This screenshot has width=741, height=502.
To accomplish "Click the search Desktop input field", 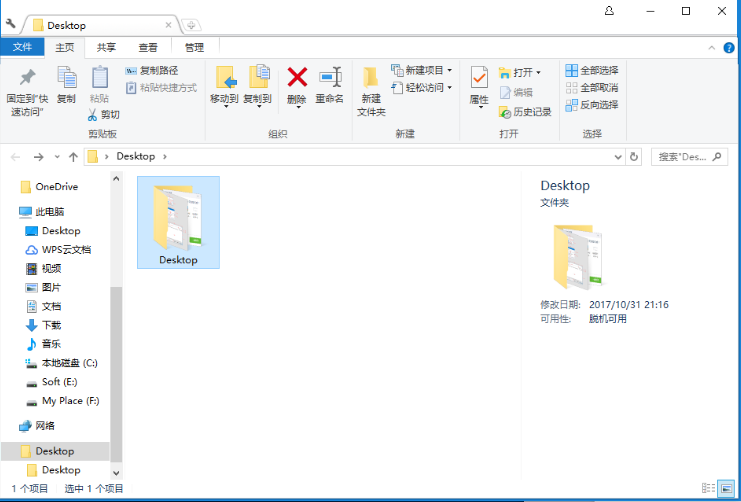I will coord(689,157).
